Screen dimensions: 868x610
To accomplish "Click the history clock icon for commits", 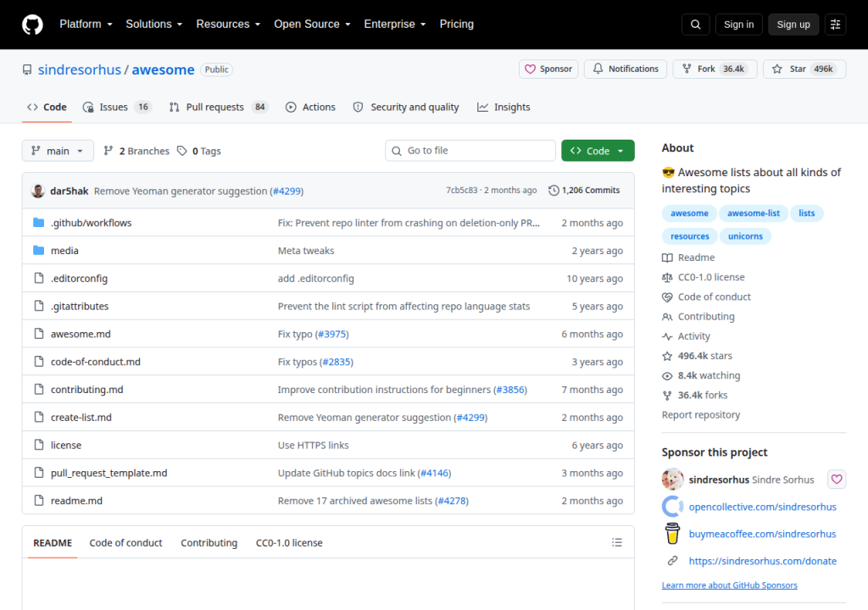I will tap(554, 191).
